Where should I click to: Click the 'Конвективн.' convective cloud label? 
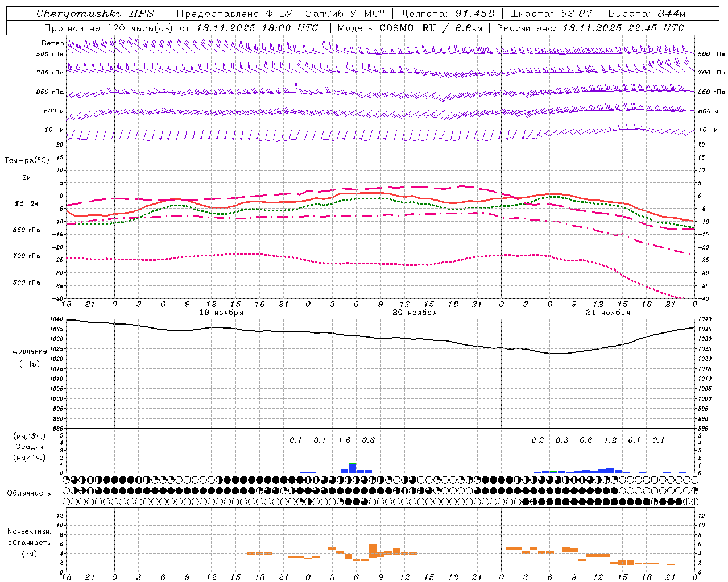[x=29, y=531]
